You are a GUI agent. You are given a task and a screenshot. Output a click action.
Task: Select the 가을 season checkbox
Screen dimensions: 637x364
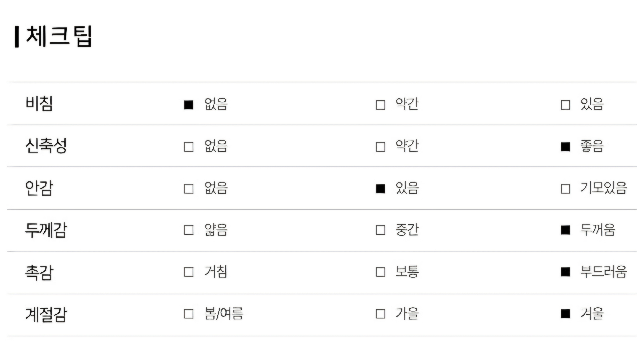click(x=380, y=314)
